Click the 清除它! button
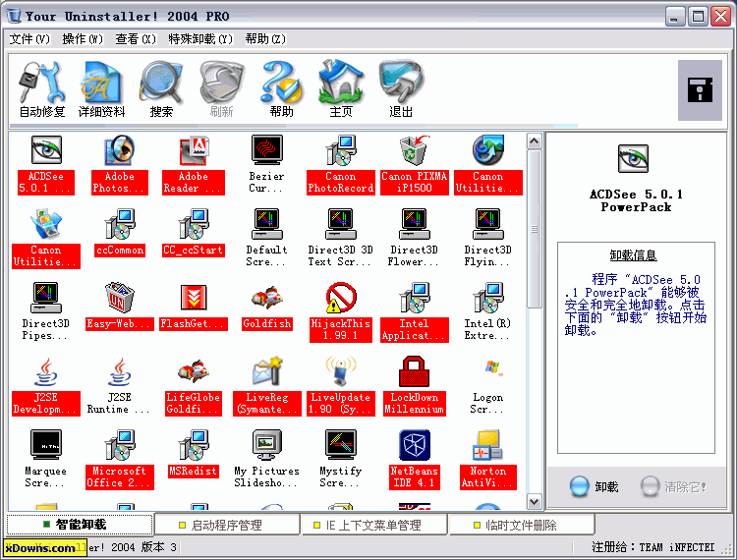Screen dimensions: 737x560 tap(673, 486)
